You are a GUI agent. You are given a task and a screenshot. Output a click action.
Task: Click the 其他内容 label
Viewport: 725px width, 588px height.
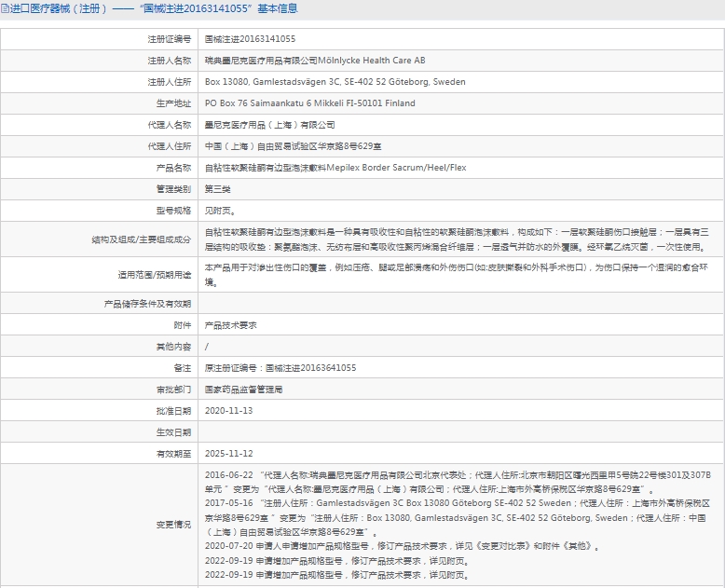pyautogui.click(x=173, y=347)
